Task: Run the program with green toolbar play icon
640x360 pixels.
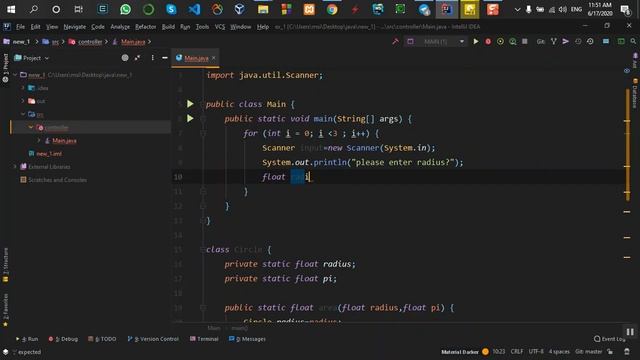Action: tap(476, 41)
